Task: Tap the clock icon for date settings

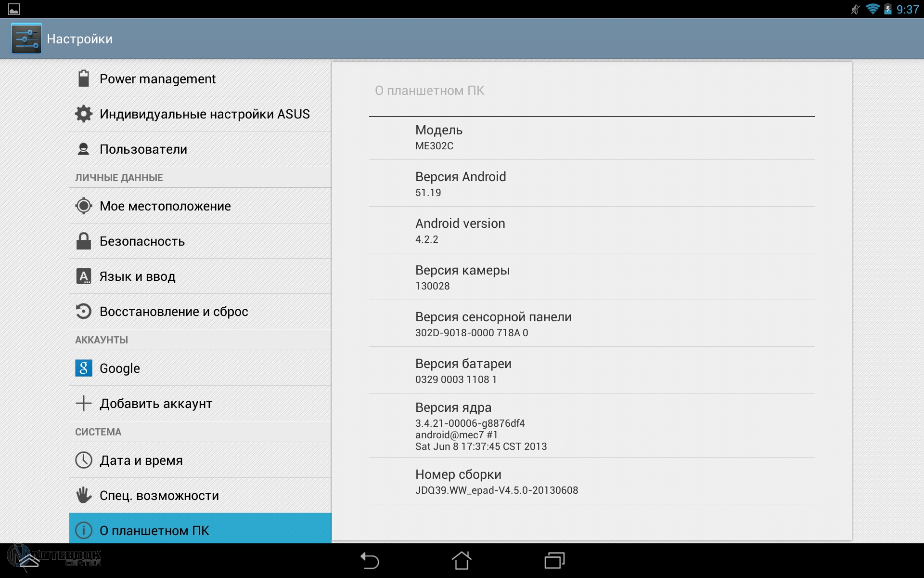Action: [x=83, y=460]
